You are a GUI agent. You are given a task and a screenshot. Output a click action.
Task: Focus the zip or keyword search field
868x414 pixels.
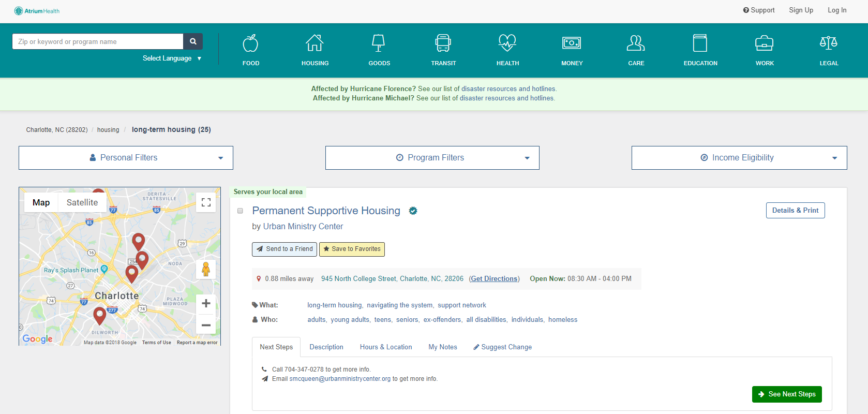point(98,41)
